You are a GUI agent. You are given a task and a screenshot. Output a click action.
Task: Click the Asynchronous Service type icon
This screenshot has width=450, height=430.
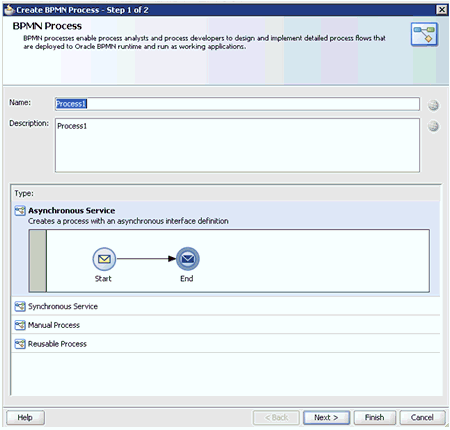[x=20, y=211]
